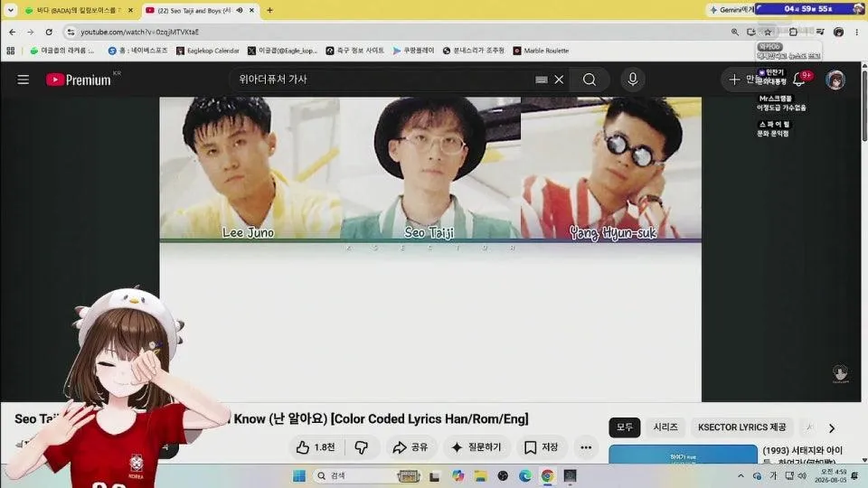
Task: Dislike the video with thumbs down
Action: pyautogui.click(x=361, y=447)
